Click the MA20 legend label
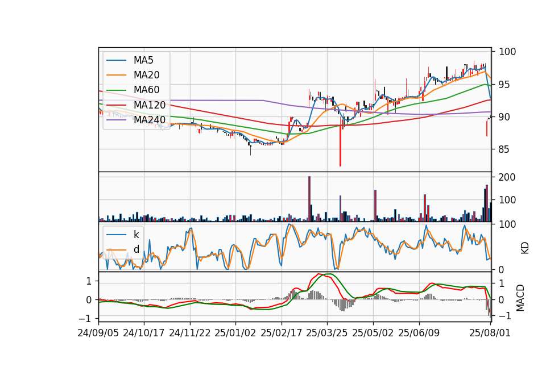 [146, 75]
